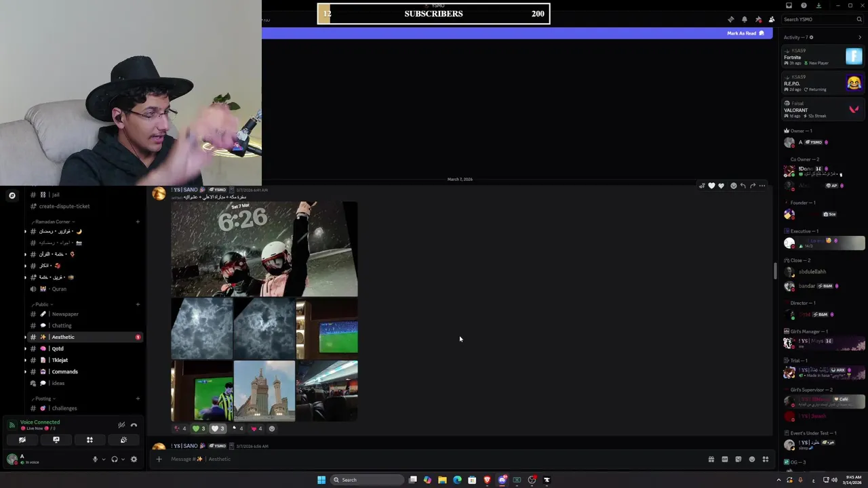Open GIF picker in message bar
Viewport: 868px width, 488px height.
coord(725,459)
